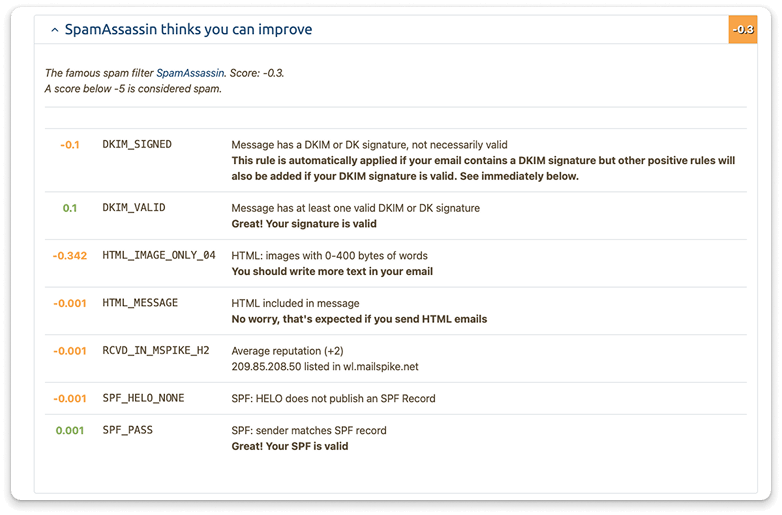The width and height of the screenshot is (782, 515).
Task: Click the -0.001 score for HTML_MESSAGE
Action: (x=70, y=303)
